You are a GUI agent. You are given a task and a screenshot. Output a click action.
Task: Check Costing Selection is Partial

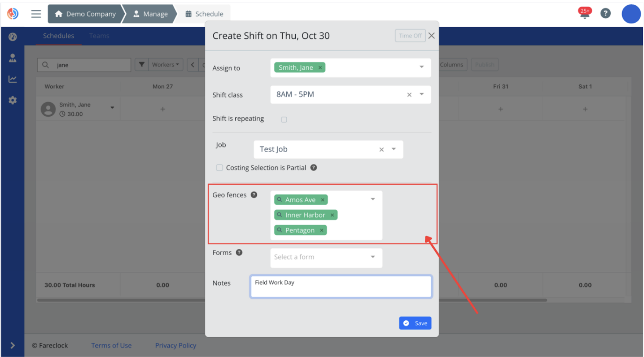click(219, 167)
